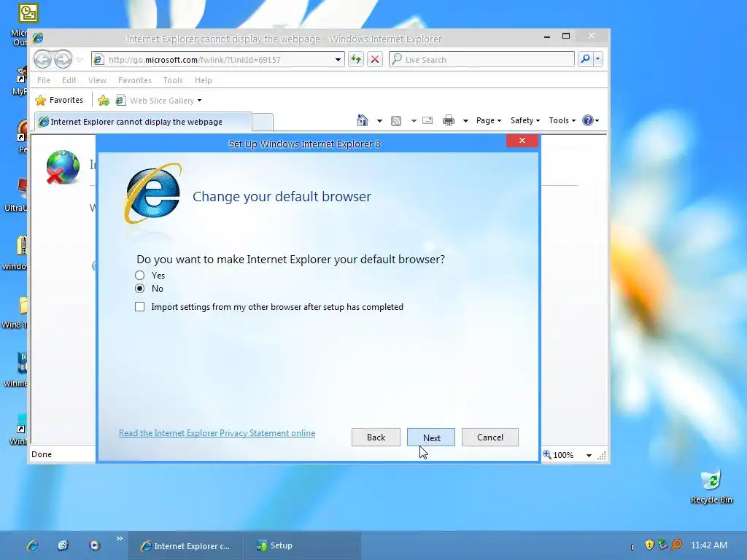Click the browser Back arrow button
Screen dimensions: 747x560
point(42,60)
